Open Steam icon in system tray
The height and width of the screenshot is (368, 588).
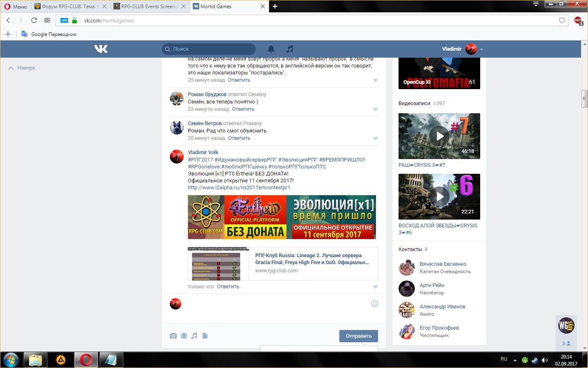click(x=535, y=360)
